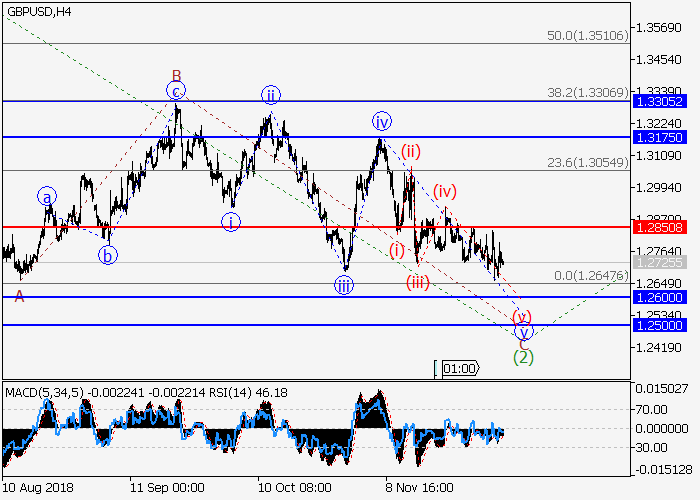Click the circled 'a' wave label
This screenshot has height=500, width=700.
(x=47, y=196)
